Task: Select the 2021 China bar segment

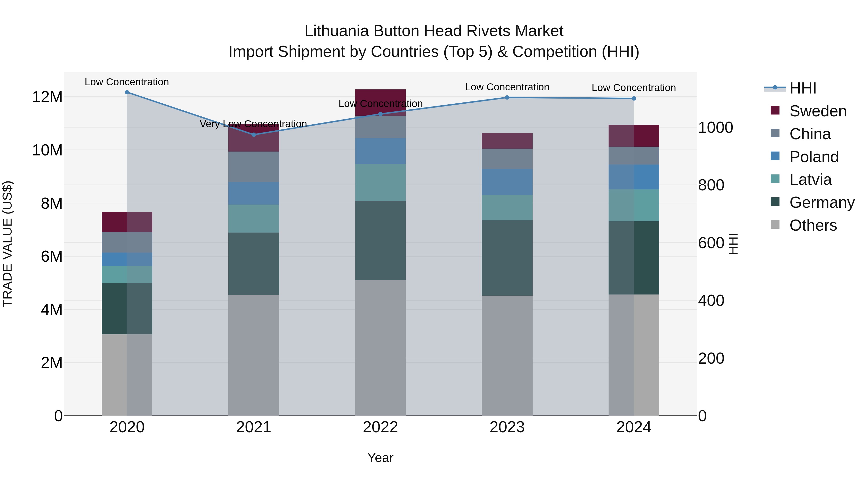Action: tap(254, 167)
